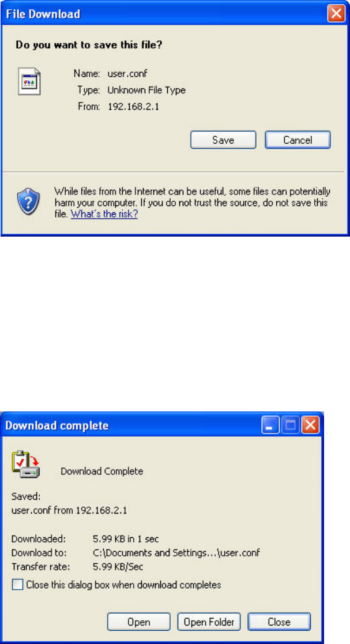This screenshot has width=350, height=644.
Task: Click the 192.168.2.1 source address
Action: click(133, 107)
